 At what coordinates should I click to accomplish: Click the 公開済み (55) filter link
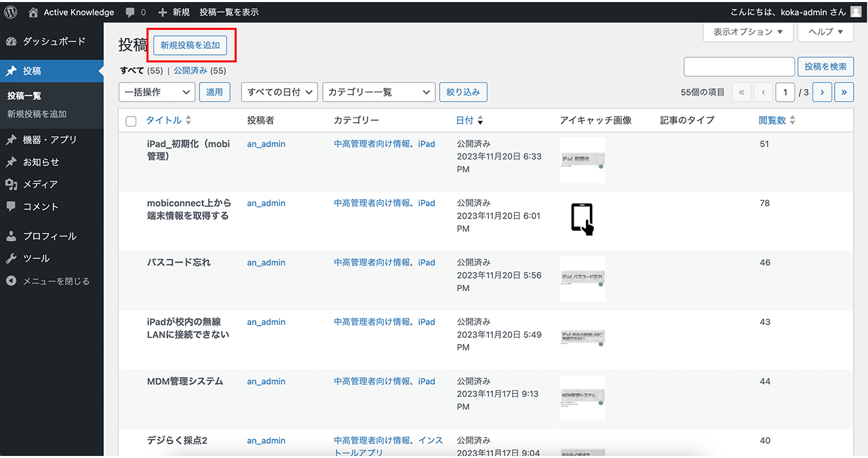tap(199, 71)
